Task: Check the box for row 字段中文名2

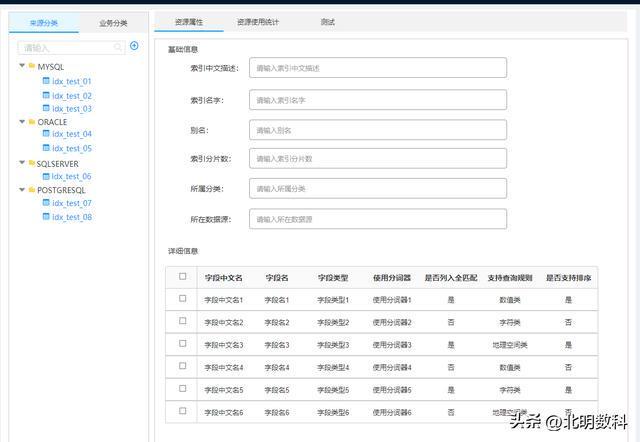Action: [x=182, y=321]
